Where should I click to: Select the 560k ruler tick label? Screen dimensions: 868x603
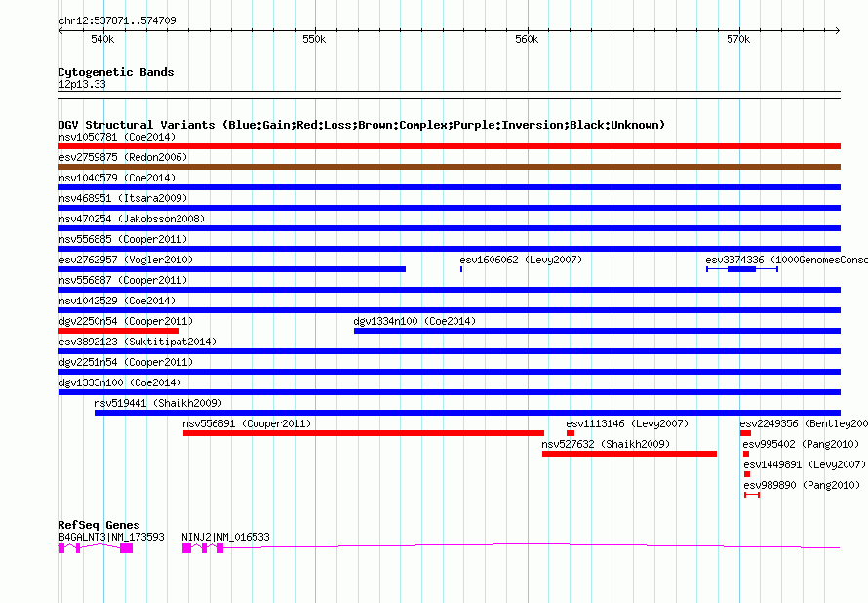click(x=527, y=39)
